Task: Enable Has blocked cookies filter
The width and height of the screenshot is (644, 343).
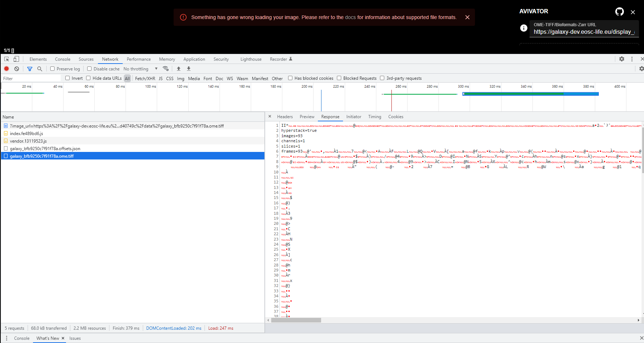Action: (290, 78)
